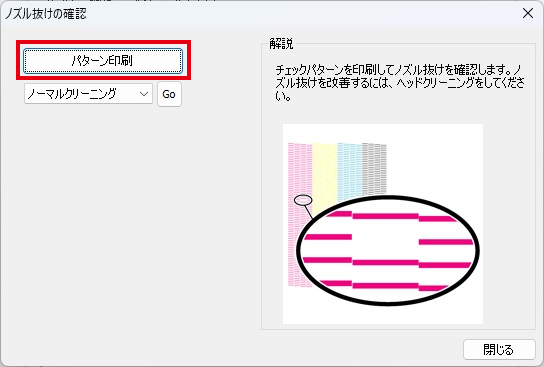This screenshot has width=544, height=367.
Task: Click the パターン印刷 button
Action: [x=103, y=61]
